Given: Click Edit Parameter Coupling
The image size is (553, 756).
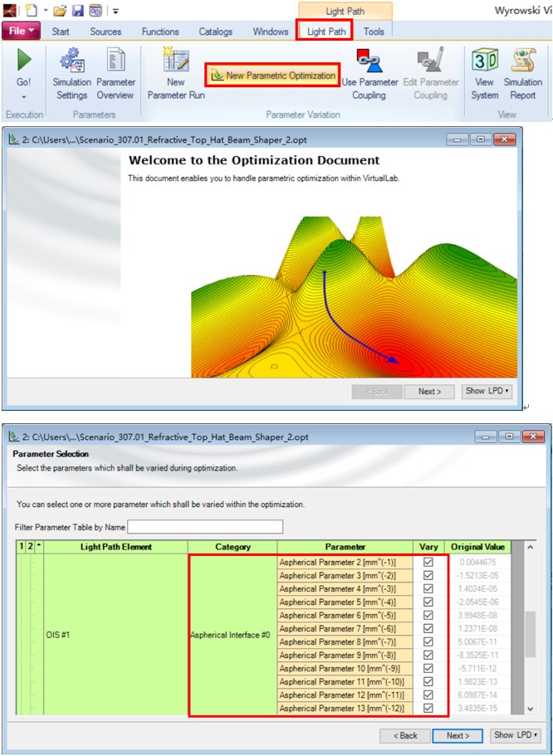Looking at the screenshot, I should (430, 74).
